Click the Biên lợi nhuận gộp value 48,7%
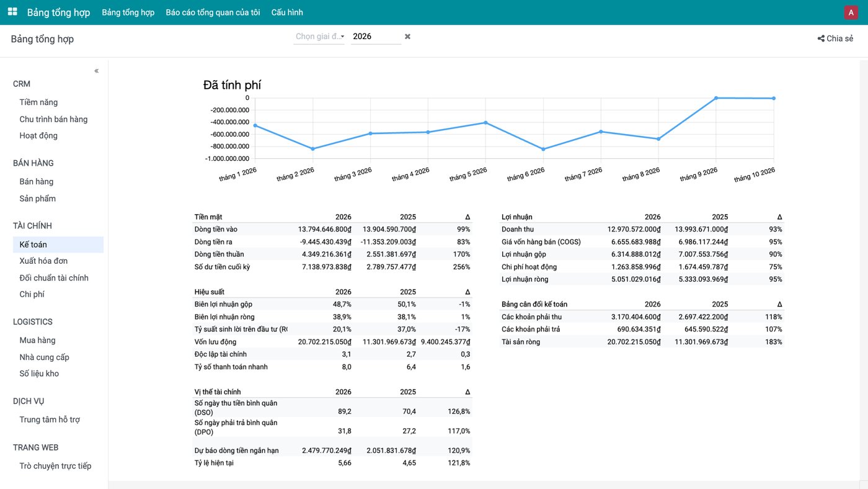The height and width of the screenshot is (489, 868). click(342, 304)
